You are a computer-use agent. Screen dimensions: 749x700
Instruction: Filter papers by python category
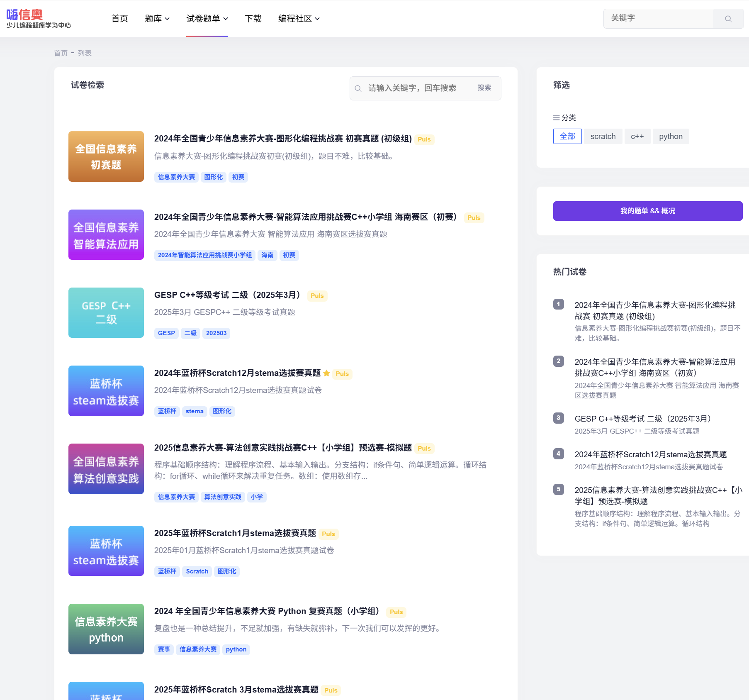[671, 137]
